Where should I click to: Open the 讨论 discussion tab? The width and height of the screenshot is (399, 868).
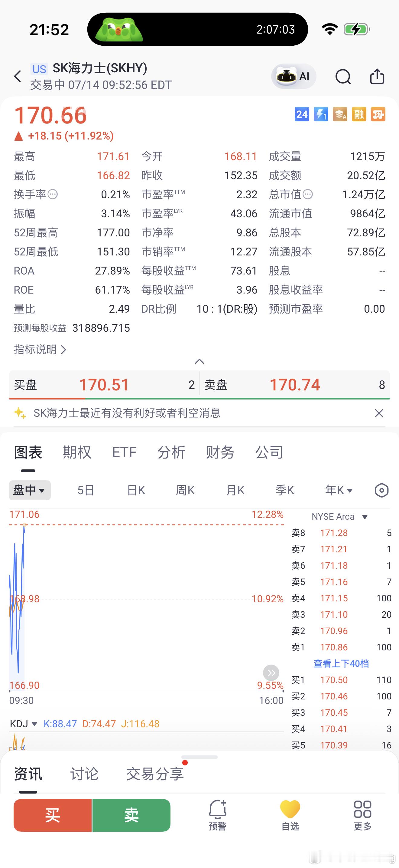pyautogui.click(x=84, y=774)
